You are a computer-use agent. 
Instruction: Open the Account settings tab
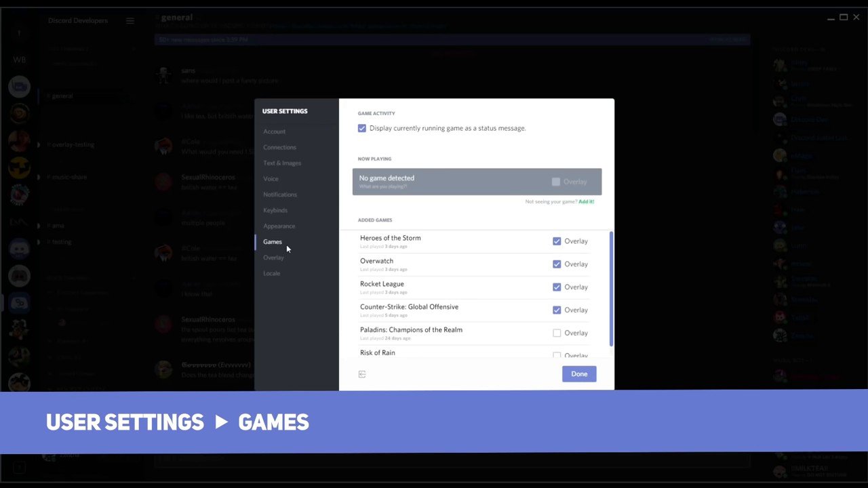[275, 131]
